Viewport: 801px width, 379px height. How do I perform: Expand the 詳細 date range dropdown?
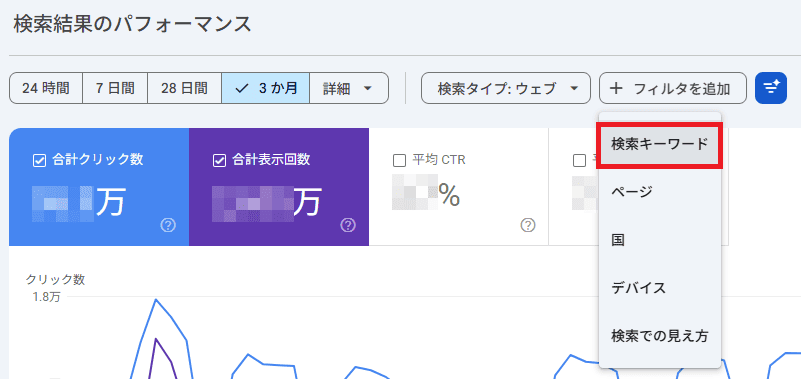pos(349,88)
